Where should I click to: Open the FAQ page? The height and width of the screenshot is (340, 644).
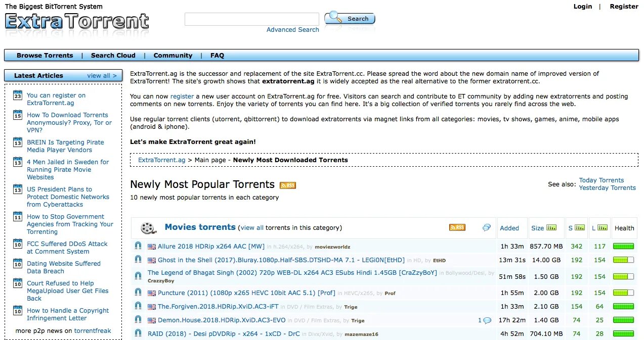(217, 56)
